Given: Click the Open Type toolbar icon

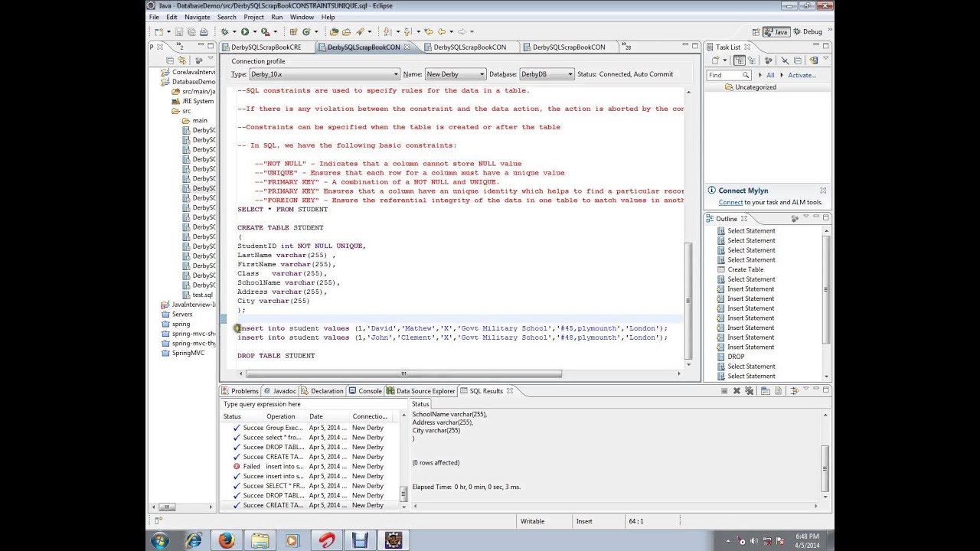Looking at the screenshot, I should coord(334,31).
